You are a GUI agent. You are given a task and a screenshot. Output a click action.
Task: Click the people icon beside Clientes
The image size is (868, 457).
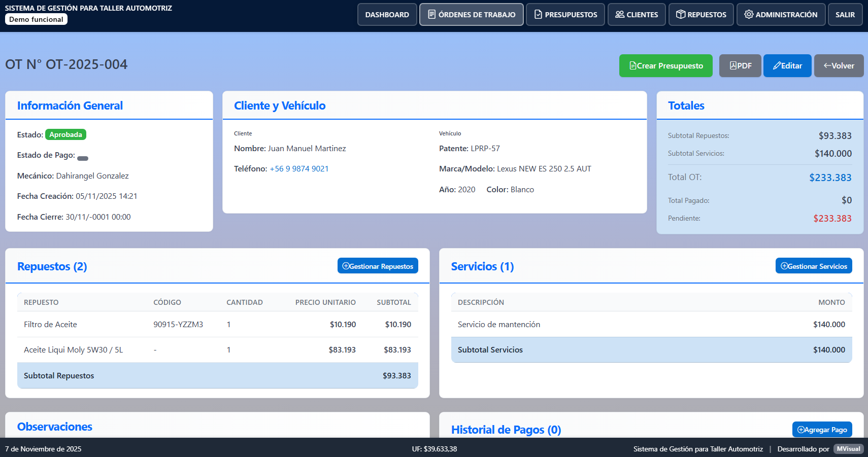[620, 15]
